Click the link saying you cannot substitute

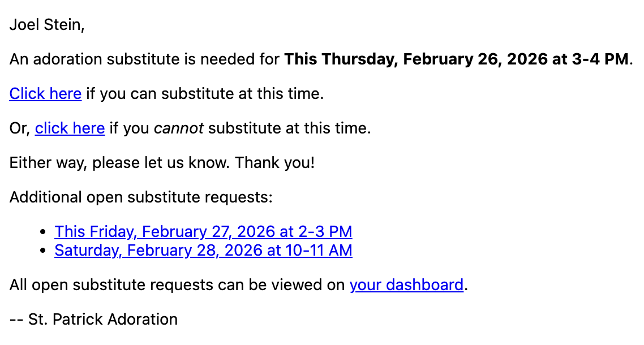pyautogui.click(x=70, y=128)
